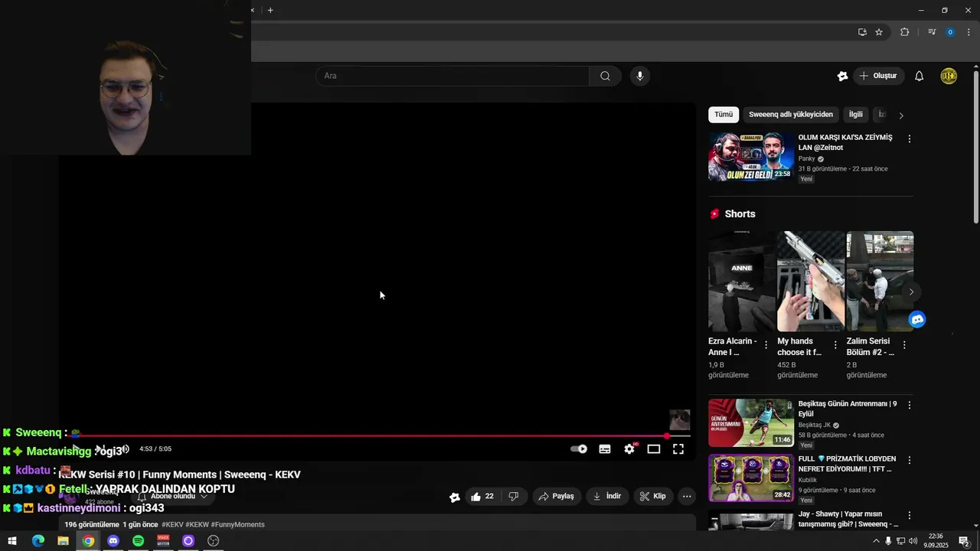Click the sparkle icon beside the Oluştur button

tap(842, 76)
